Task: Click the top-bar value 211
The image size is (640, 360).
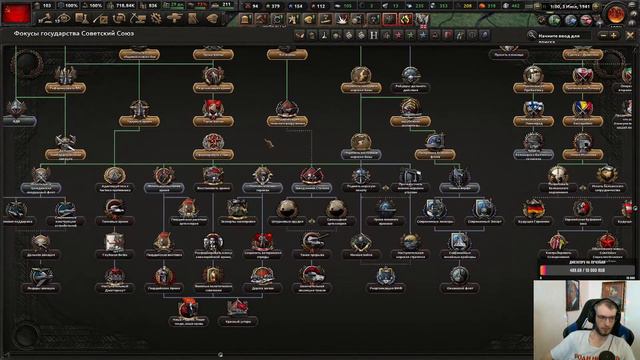Action: [x=227, y=5]
